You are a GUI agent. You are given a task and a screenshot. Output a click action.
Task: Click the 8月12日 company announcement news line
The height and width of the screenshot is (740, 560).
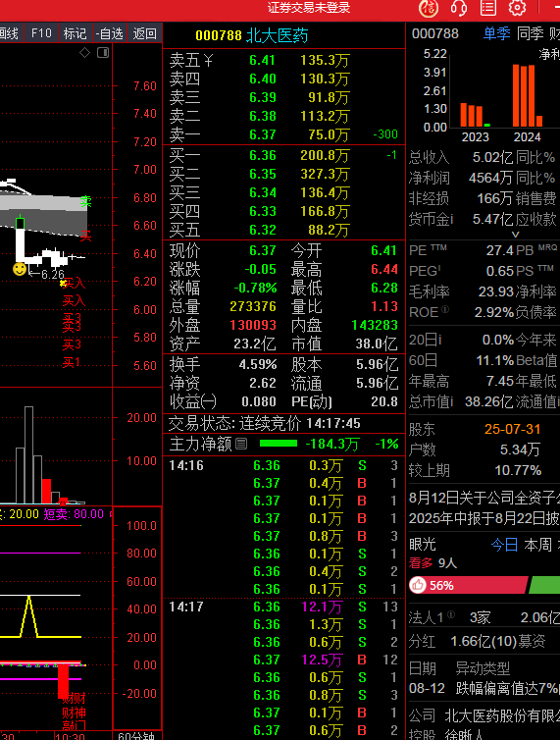(484, 498)
